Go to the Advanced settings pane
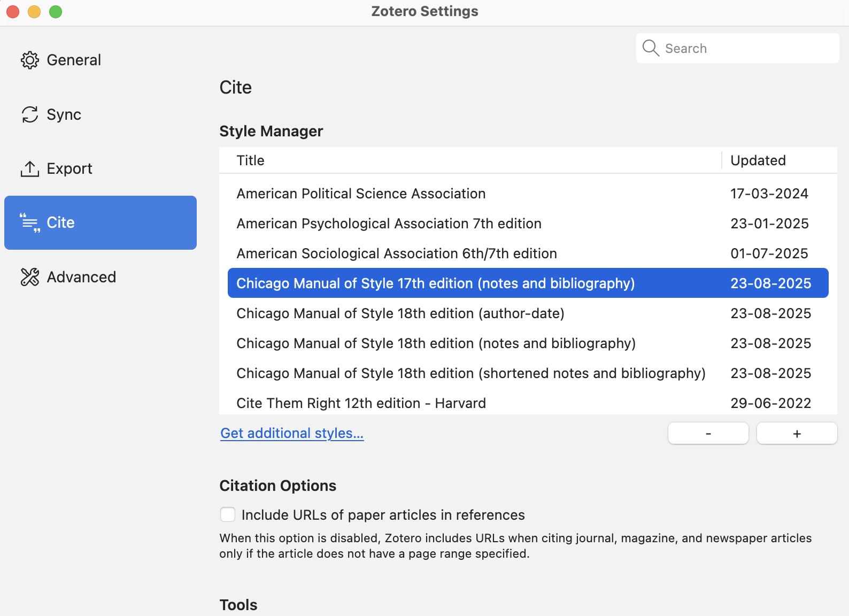 coord(101,277)
